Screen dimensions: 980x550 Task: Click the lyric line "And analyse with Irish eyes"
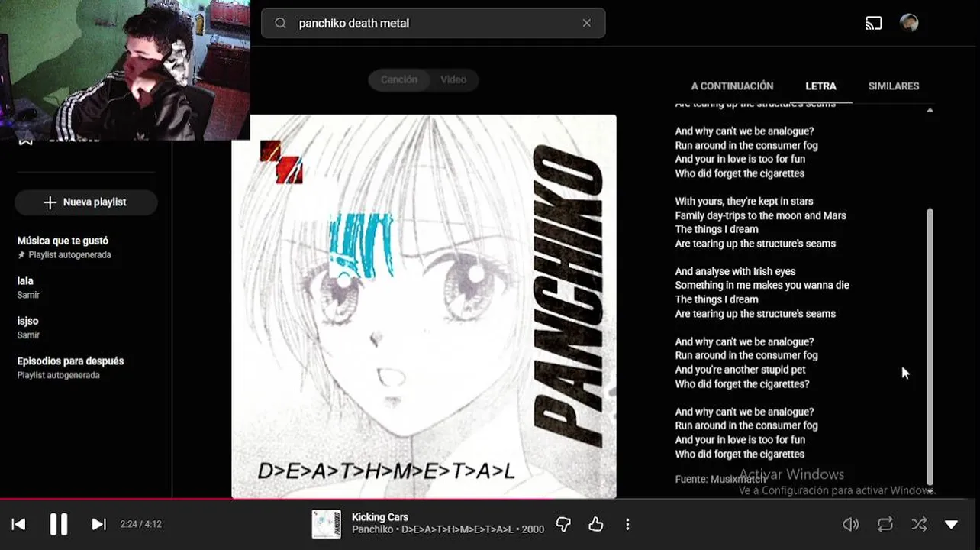click(735, 271)
